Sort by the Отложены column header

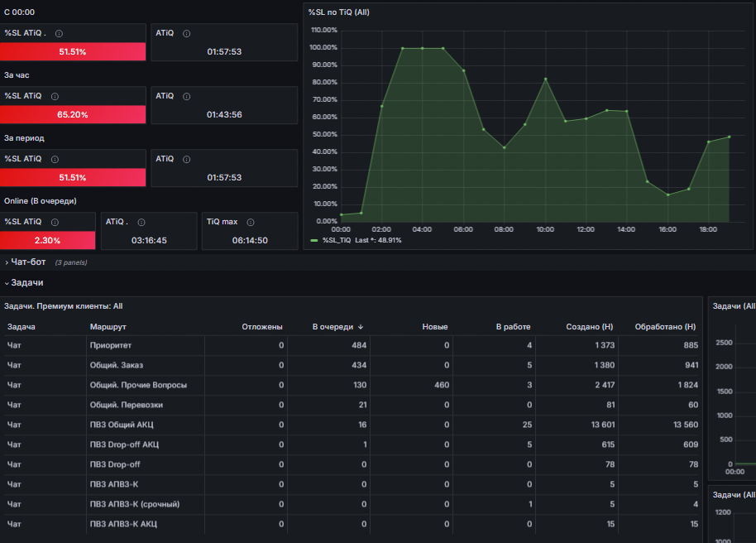(x=262, y=327)
